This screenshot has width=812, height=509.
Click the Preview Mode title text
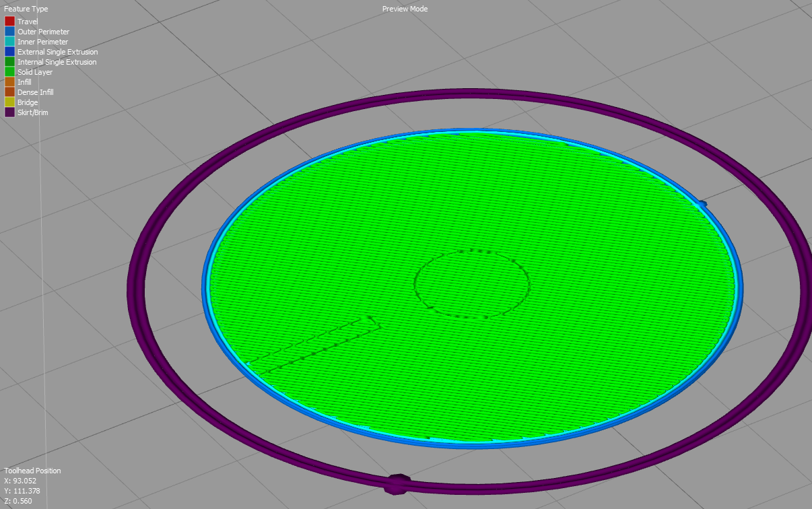coord(405,9)
